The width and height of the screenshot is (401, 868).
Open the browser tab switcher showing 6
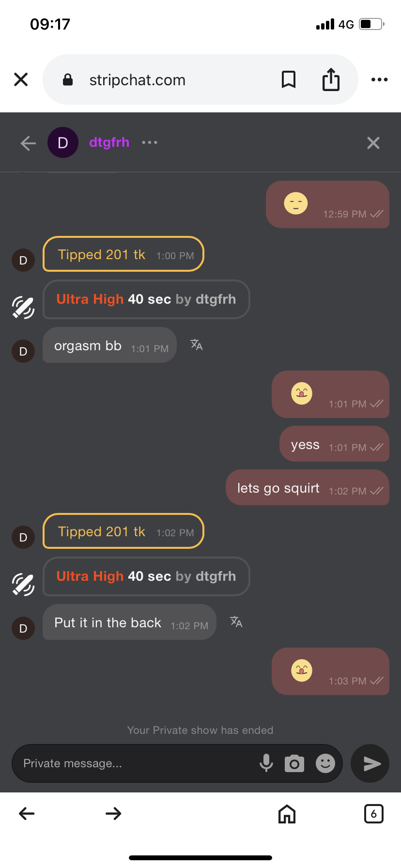373,814
